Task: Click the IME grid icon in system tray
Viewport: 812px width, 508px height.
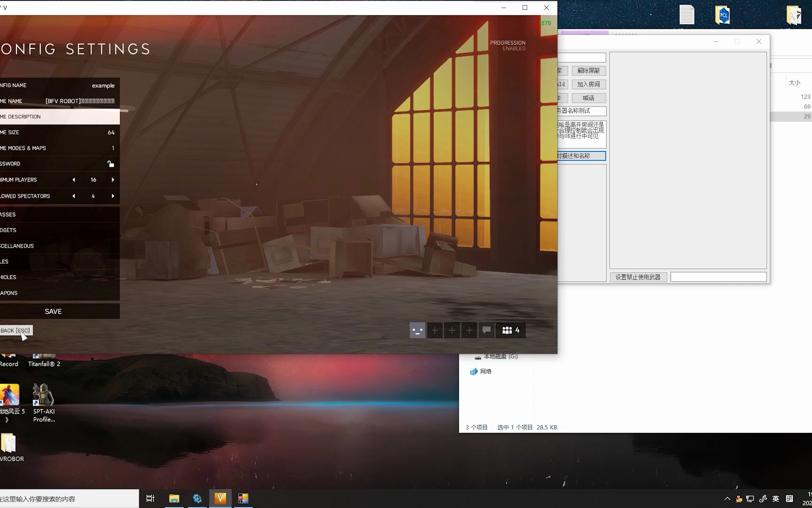Action: [x=789, y=499]
